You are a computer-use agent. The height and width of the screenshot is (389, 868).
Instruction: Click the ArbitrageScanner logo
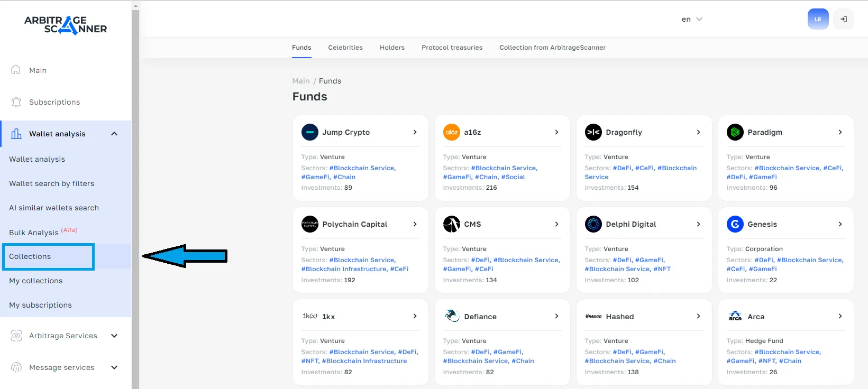pyautogui.click(x=66, y=25)
